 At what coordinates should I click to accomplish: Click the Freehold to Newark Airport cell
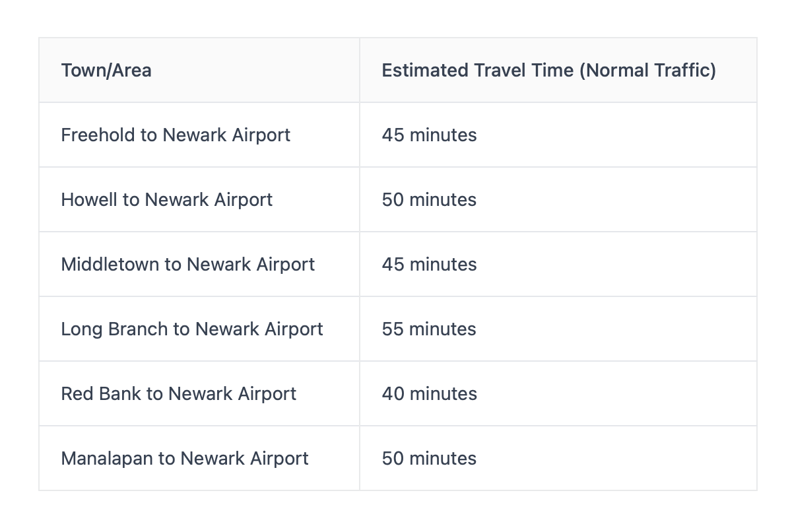(x=176, y=135)
